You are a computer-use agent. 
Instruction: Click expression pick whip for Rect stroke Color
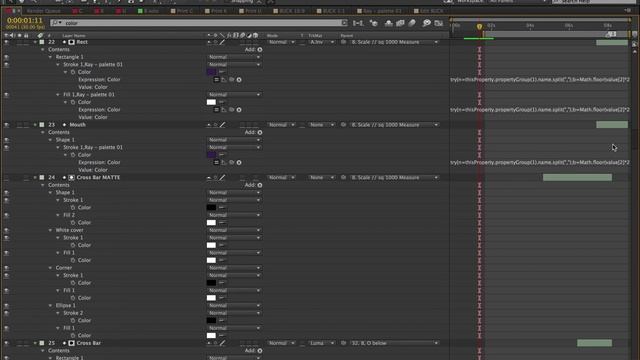pyautogui.click(x=231, y=80)
